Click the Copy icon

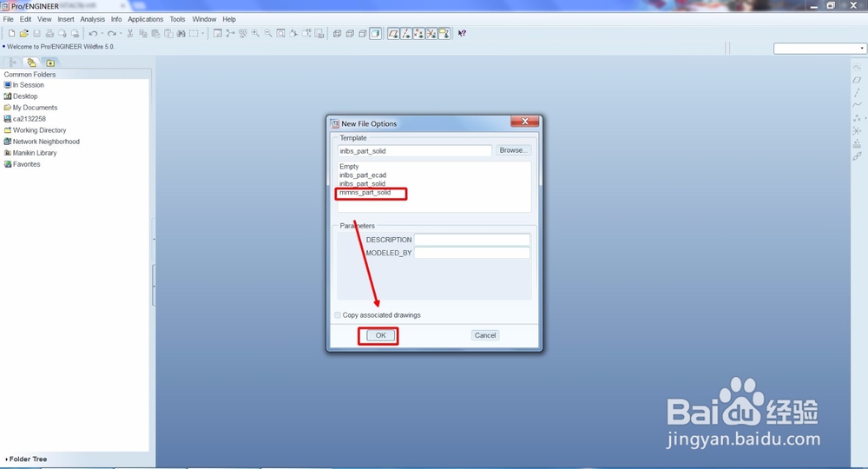143,34
